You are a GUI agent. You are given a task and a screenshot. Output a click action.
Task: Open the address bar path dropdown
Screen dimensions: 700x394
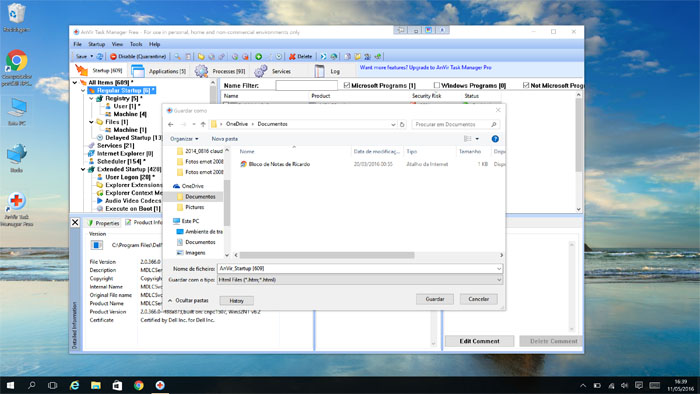[393, 124]
